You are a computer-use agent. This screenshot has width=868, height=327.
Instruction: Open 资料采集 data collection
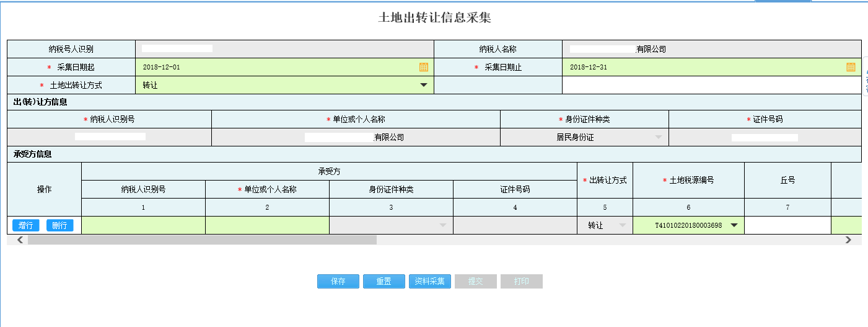[x=429, y=281]
